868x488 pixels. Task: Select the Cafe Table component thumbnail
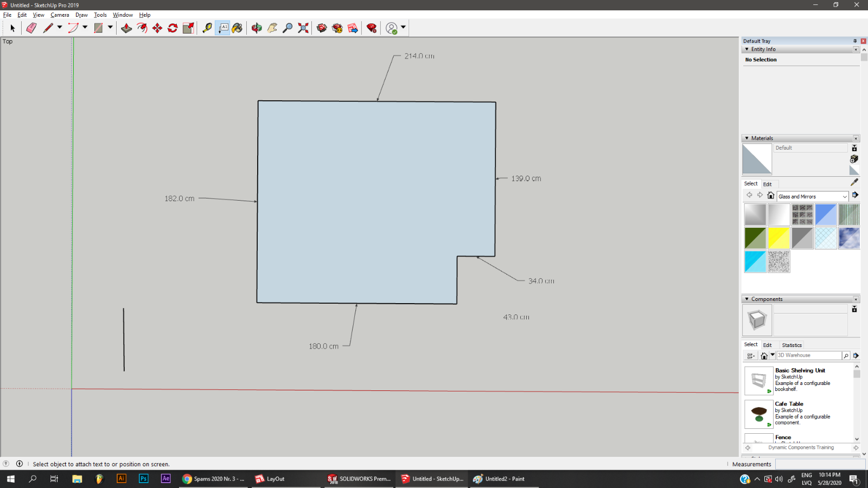coord(759,414)
